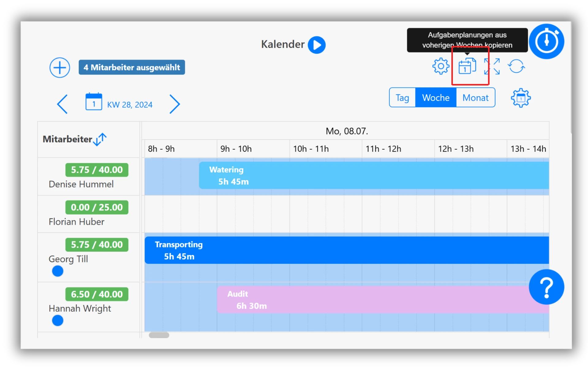Refresh calendar with sync arrows icon
The width and height of the screenshot is (588, 371).
[516, 66]
